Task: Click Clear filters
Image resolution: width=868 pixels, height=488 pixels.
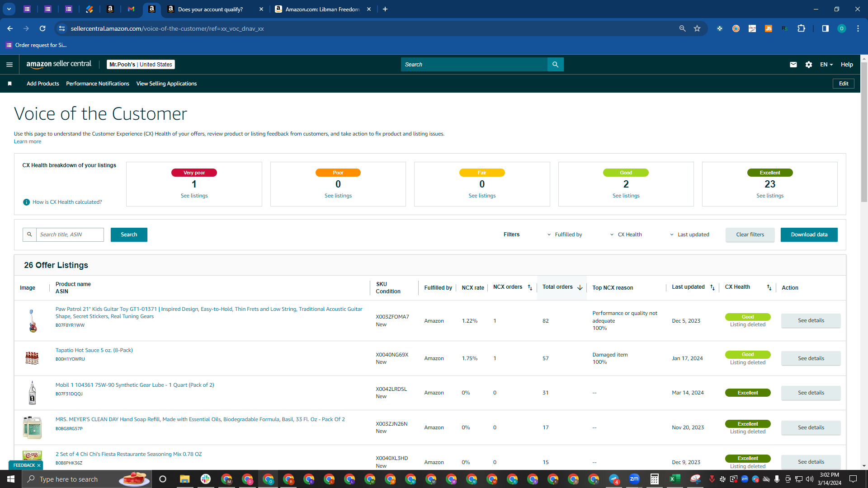Action: click(x=750, y=235)
